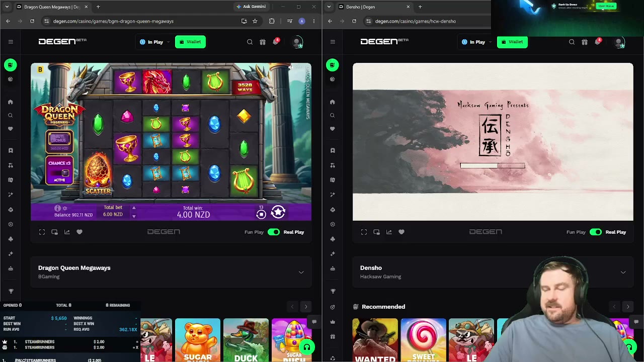Favorite Dragon Queen Megaways with heart icon
Viewport: 644px width, 362px height.
tap(79, 232)
